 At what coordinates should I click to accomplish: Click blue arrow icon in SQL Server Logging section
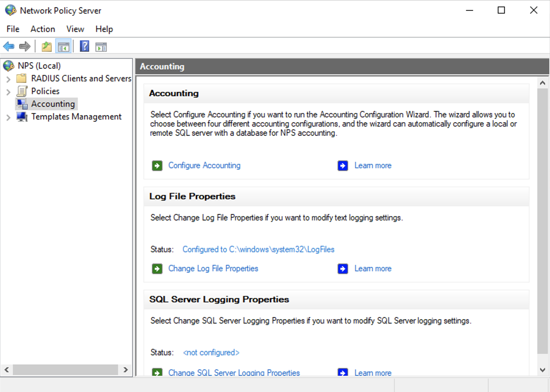click(343, 372)
